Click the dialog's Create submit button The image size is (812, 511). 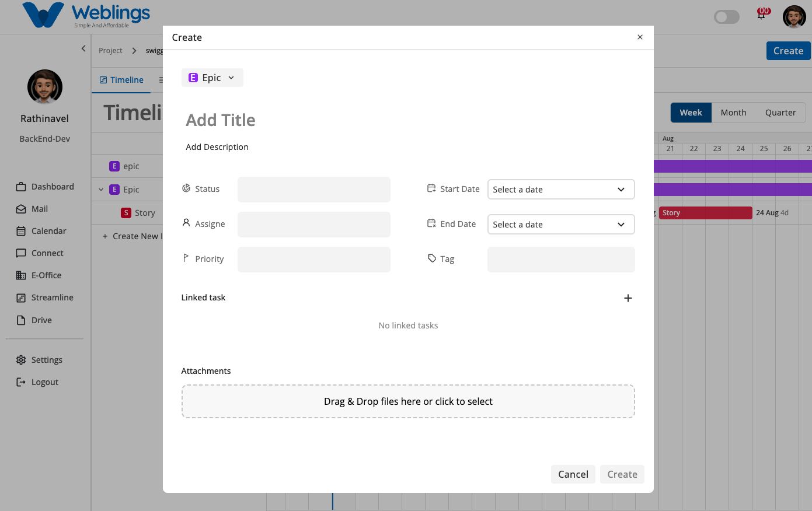click(622, 474)
